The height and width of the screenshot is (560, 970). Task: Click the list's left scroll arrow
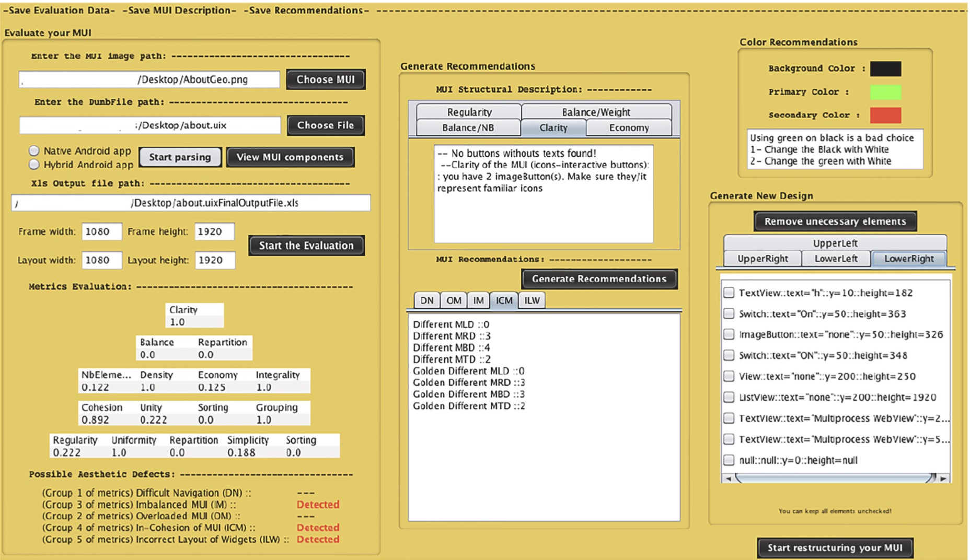tap(727, 479)
